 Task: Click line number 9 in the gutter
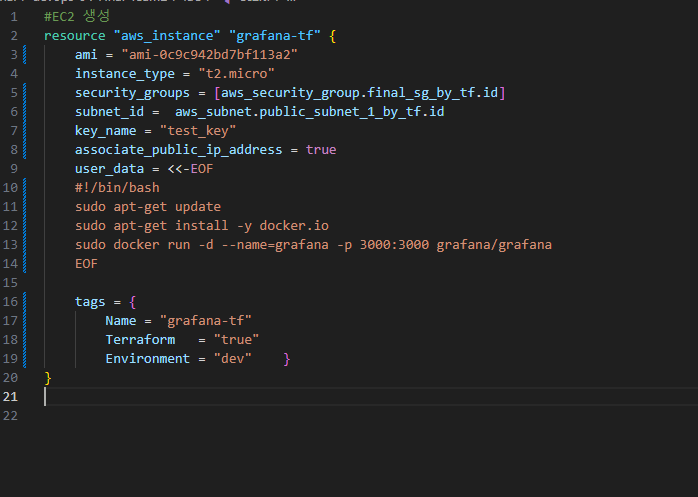[x=14, y=169]
